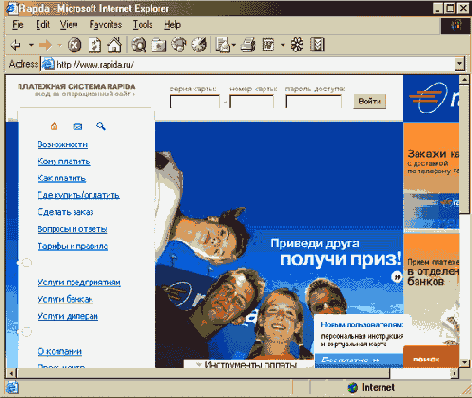Open the Favorites menu
This screenshot has width=472, height=398.
106,25
